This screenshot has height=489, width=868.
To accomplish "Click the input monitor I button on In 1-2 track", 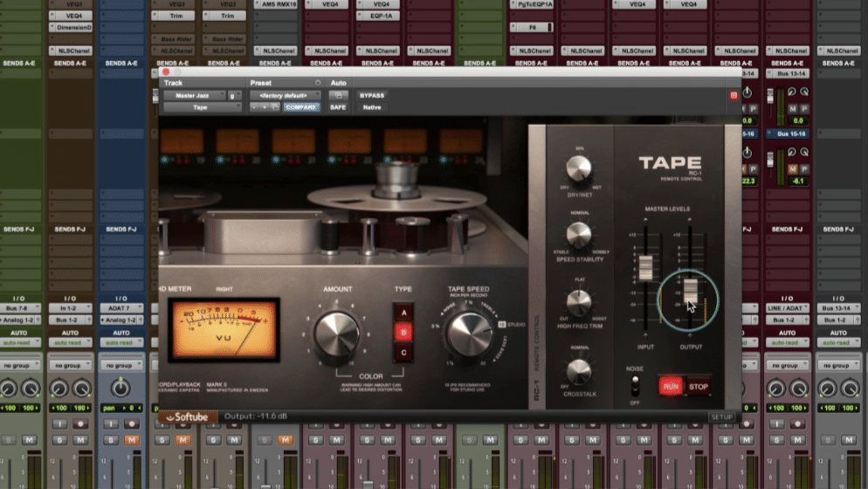I will 59,424.
